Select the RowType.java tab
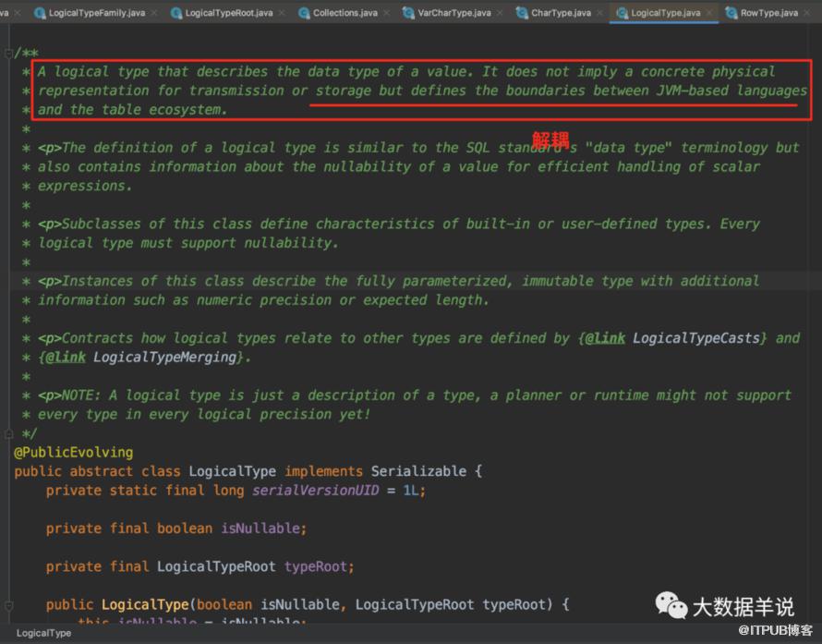Viewport: 822px width, 644px height. [769, 13]
